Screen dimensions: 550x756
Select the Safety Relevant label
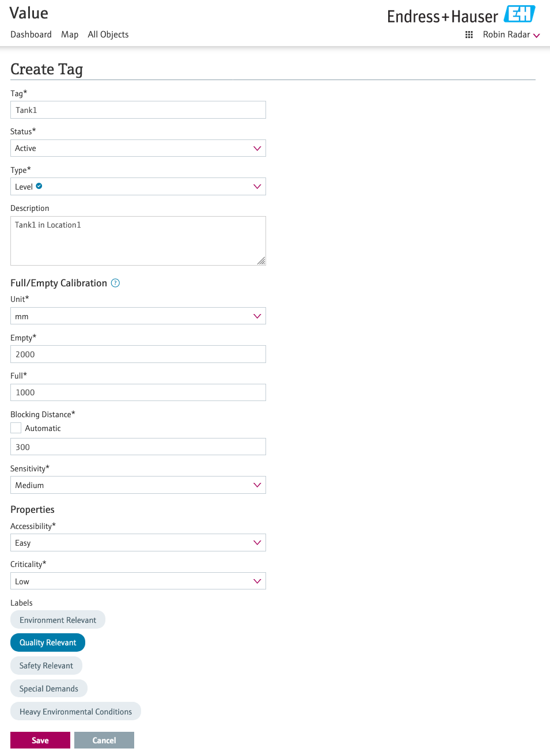click(46, 666)
